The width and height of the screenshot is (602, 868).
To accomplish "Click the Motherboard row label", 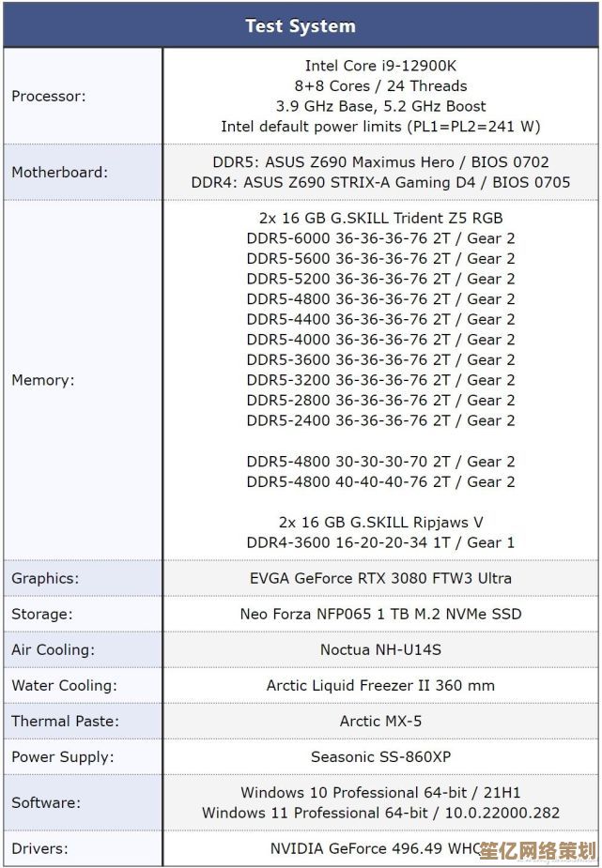I will point(59,173).
